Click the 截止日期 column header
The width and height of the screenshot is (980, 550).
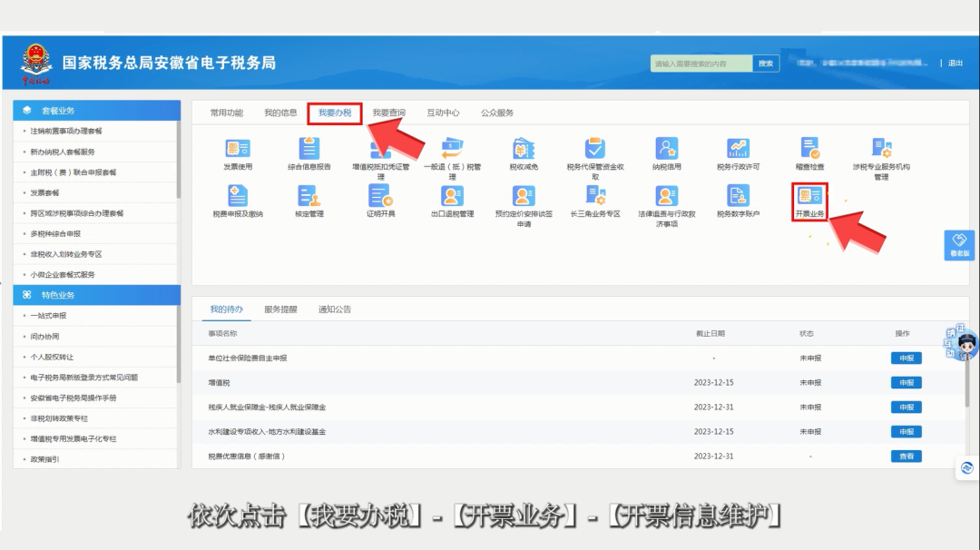(710, 334)
